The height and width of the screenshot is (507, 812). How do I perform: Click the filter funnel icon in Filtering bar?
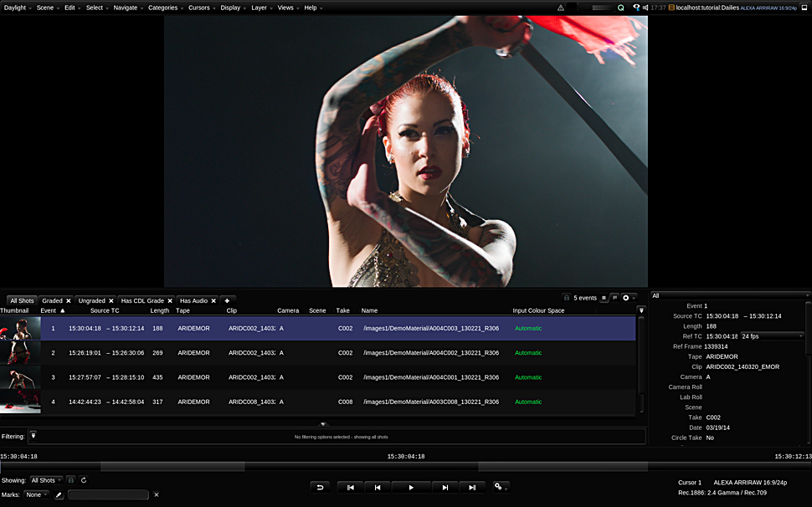(x=33, y=435)
